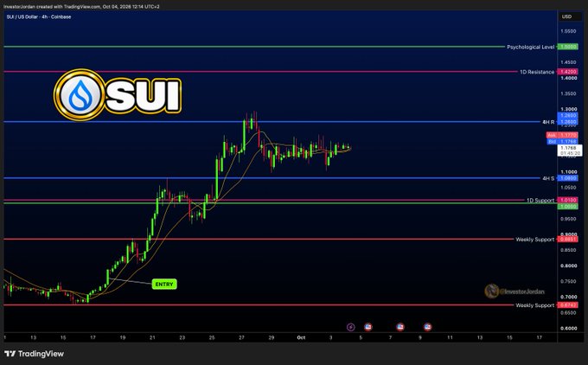Click the 1.3500 price axis label
Viewport: 588px width, 365px height.
point(568,93)
